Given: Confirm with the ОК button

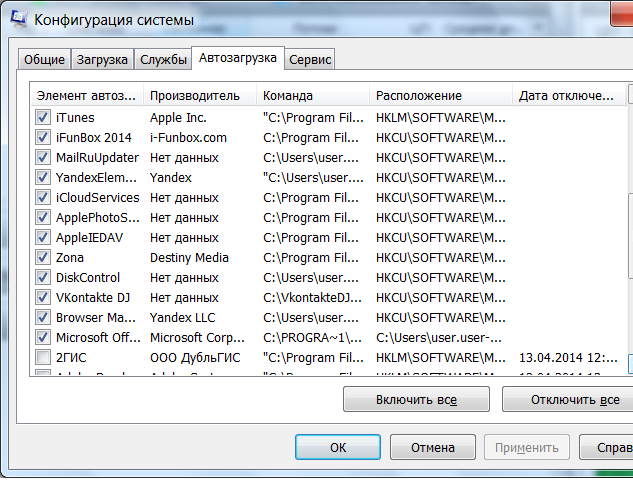Looking at the screenshot, I should (x=338, y=447).
